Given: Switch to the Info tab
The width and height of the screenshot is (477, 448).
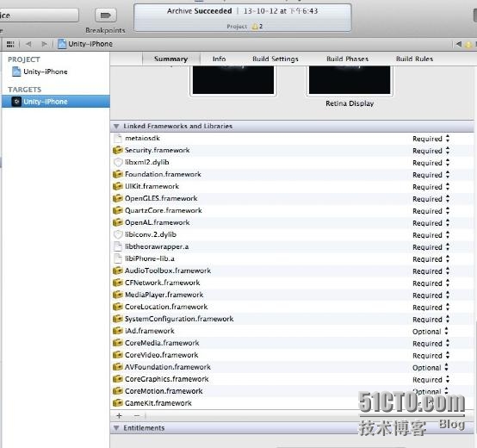Looking at the screenshot, I should pyautogui.click(x=219, y=59).
